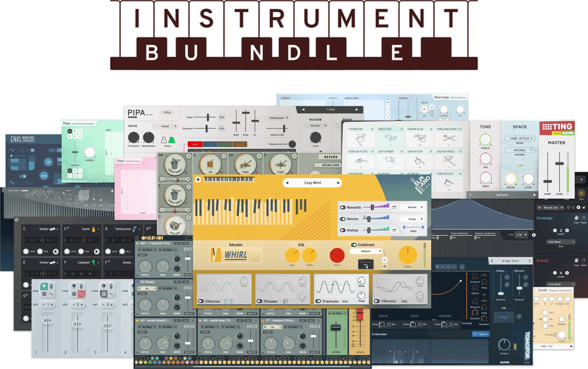
Task: Open the Finger Slap pad menu
Action: 431,129
